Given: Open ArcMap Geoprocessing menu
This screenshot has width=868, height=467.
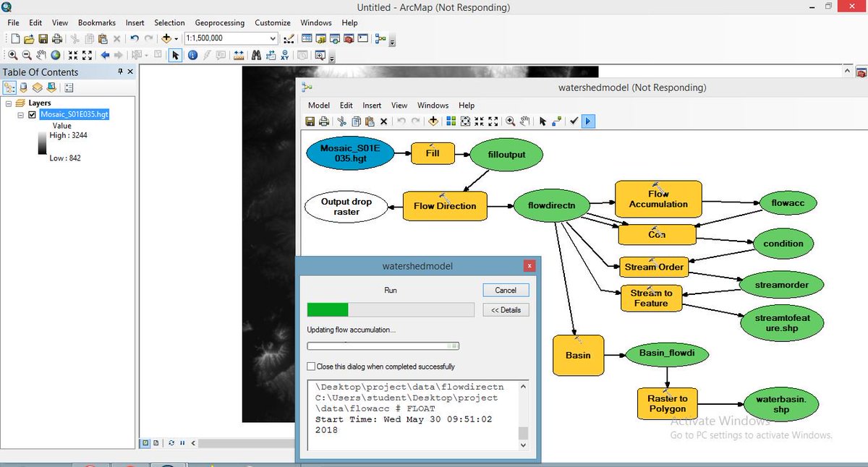Looking at the screenshot, I should [220, 22].
